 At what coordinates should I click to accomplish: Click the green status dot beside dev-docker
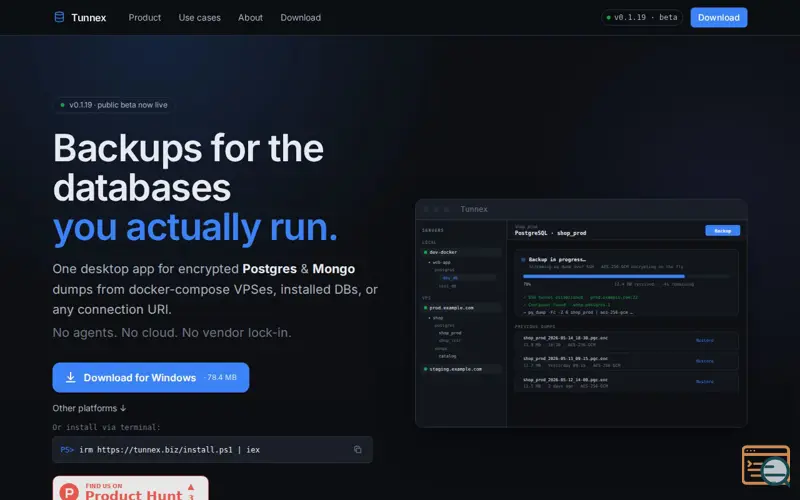pos(425,252)
